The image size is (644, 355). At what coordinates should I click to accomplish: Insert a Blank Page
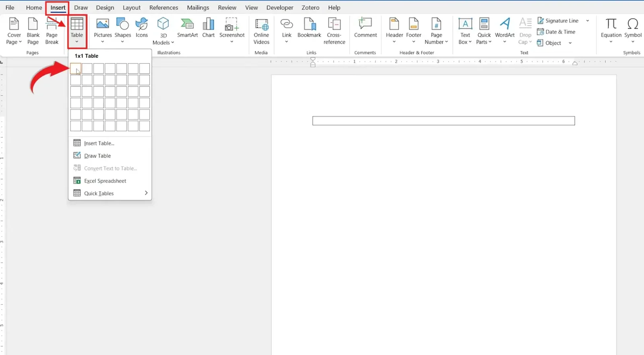[x=33, y=31]
